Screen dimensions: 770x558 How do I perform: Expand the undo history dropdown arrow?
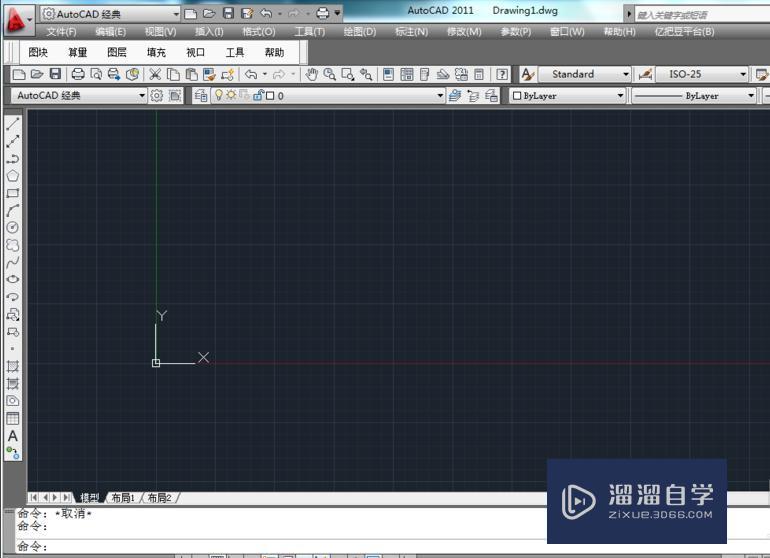pos(265,74)
